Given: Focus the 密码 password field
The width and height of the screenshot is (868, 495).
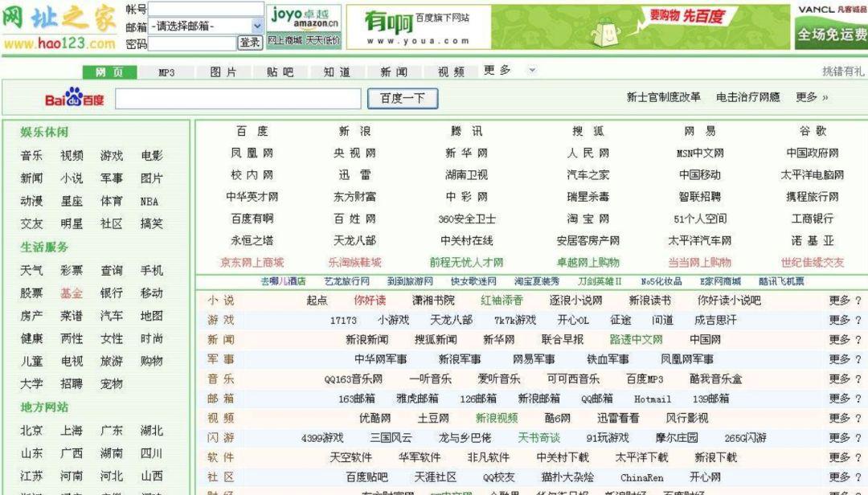Looking at the screenshot, I should 192,43.
